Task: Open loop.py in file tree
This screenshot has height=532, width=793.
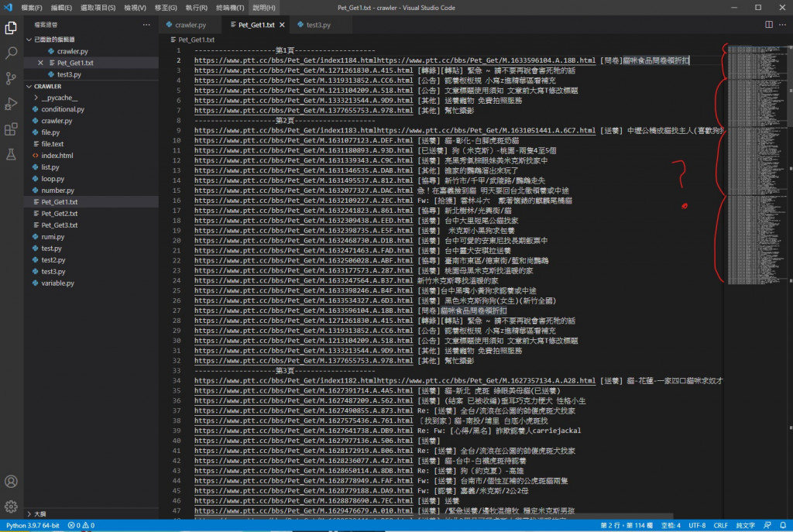Action: point(53,179)
